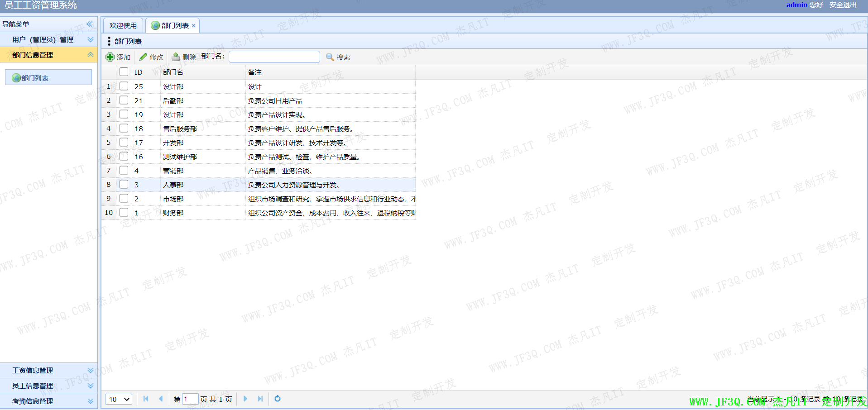Collapse the navigation menu panel
Screen dimensions: 868x410
pyautogui.click(x=90, y=24)
